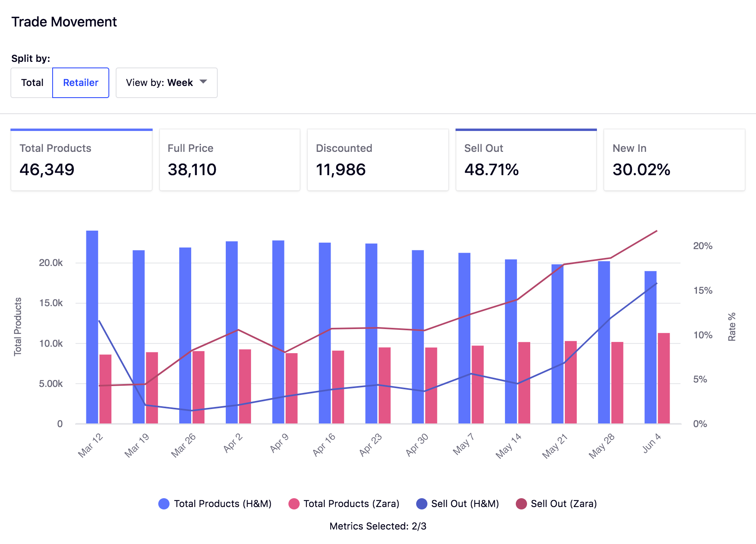Click the Zara bar for May 21

[x=570, y=382]
